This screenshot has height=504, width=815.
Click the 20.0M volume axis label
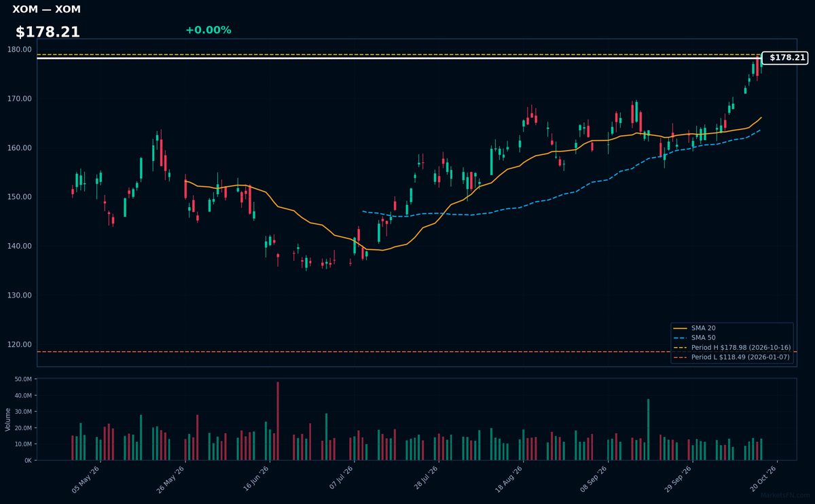click(x=23, y=428)
